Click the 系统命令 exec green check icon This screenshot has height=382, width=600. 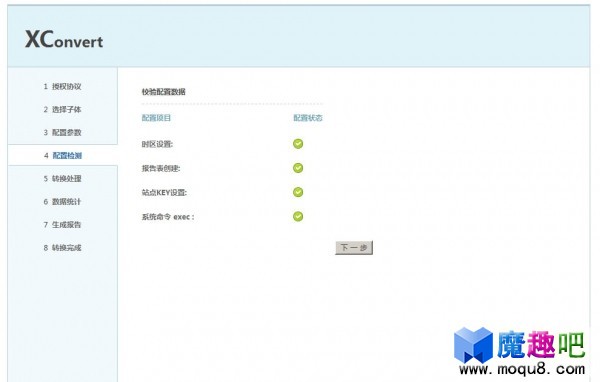298,216
